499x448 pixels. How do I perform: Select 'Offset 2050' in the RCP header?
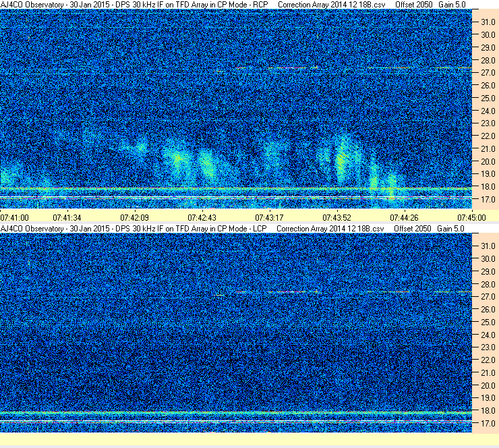414,5
